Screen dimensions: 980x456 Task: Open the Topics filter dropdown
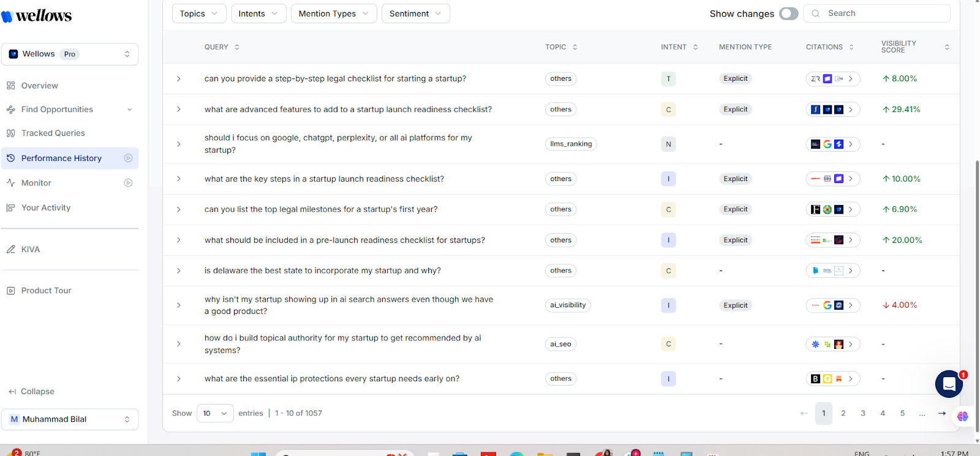(x=198, y=13)
